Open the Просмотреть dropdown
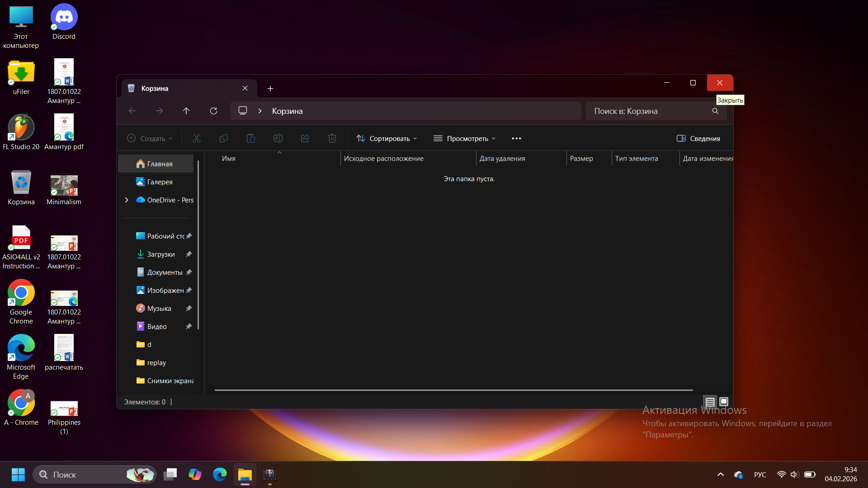Image resolution: width=868 pixels, height=488 pixels. pos(465,139)
